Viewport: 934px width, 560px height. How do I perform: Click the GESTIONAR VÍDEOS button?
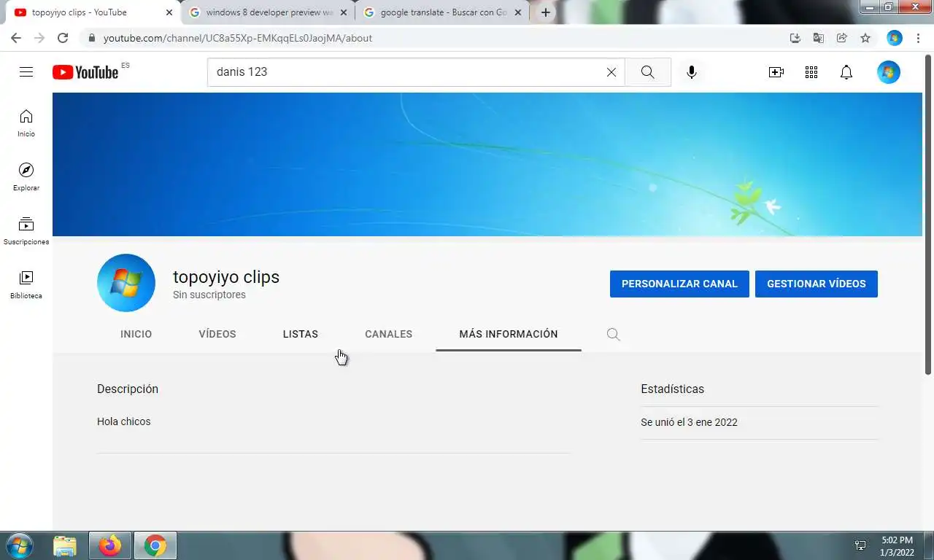(817, 284)
